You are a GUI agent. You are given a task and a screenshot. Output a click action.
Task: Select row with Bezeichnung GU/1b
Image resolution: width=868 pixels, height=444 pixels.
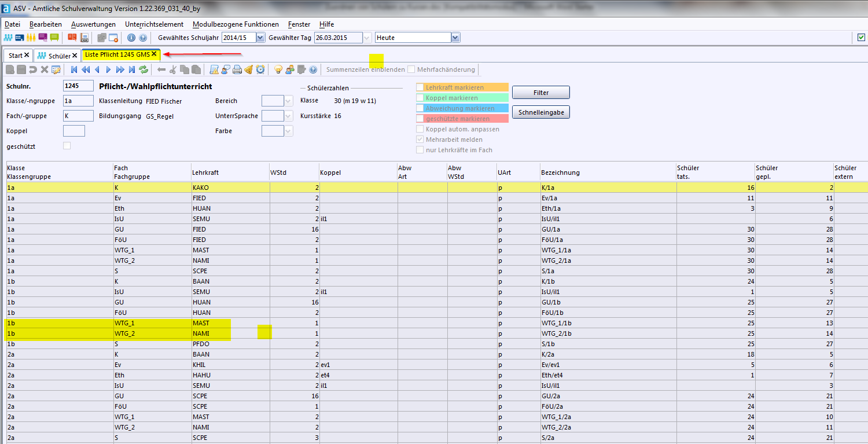click(x=437, y=302)
